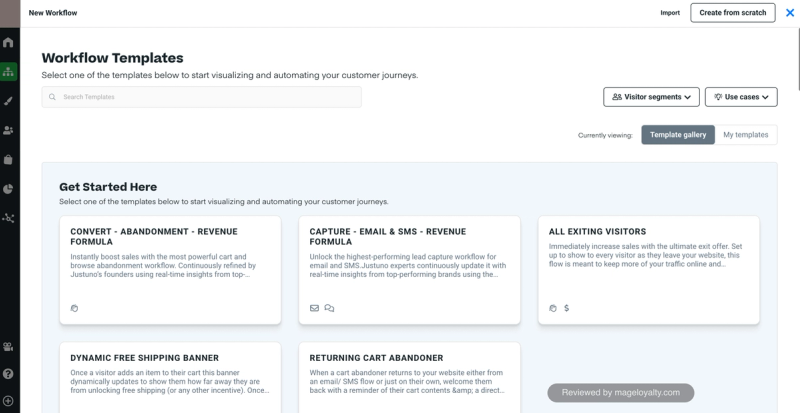The height and width of the screenshot is (413, 800).
Task: Click the Get Started Here heading
Action: coord(108,187)
